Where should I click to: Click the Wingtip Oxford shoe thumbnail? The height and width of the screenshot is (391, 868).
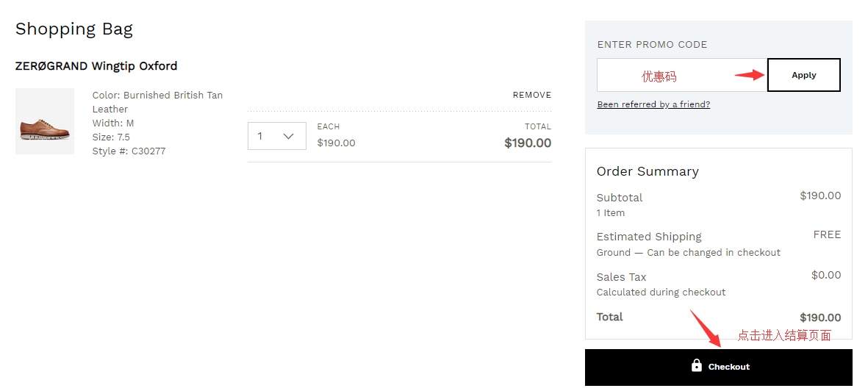pos(45,121)
